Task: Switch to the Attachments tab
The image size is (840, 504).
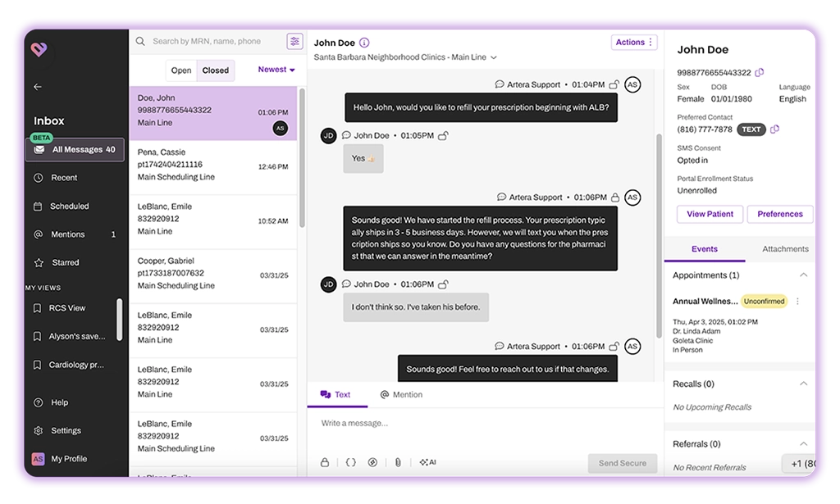Action: coord(785,249)
